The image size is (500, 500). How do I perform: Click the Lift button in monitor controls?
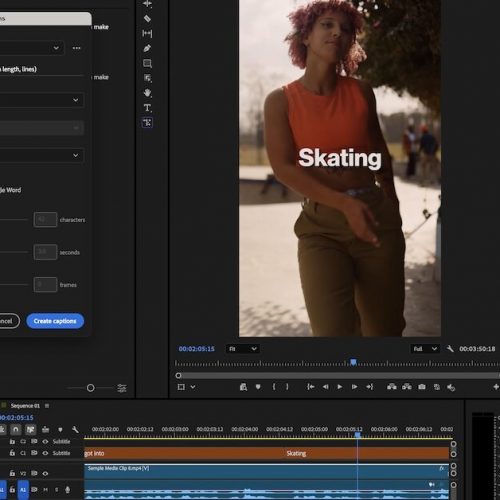pyautogui.click(x=392, y=387)
